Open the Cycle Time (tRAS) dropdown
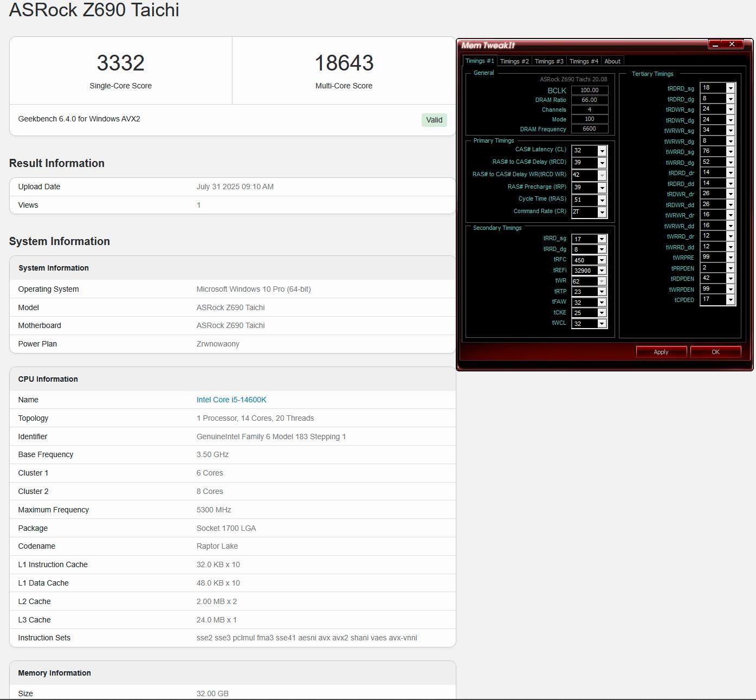The image size is (756, 700). click(602, 200)
